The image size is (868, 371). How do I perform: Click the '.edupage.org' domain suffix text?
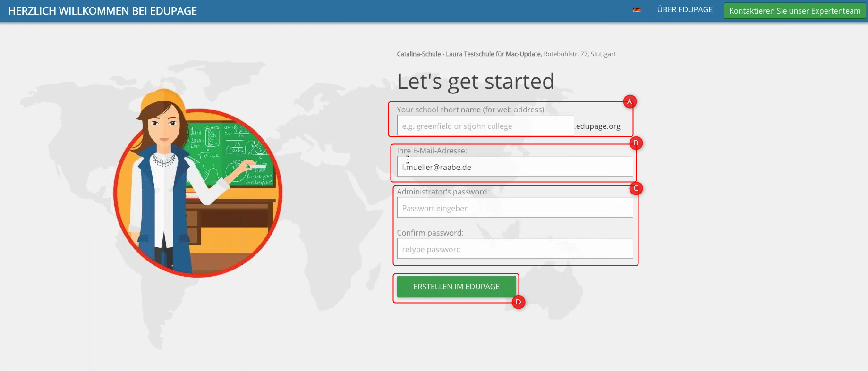point(598,126)
